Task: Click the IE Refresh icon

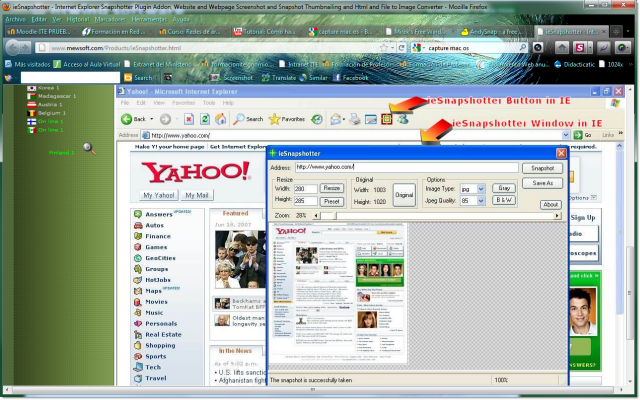Action: (205, 119)
